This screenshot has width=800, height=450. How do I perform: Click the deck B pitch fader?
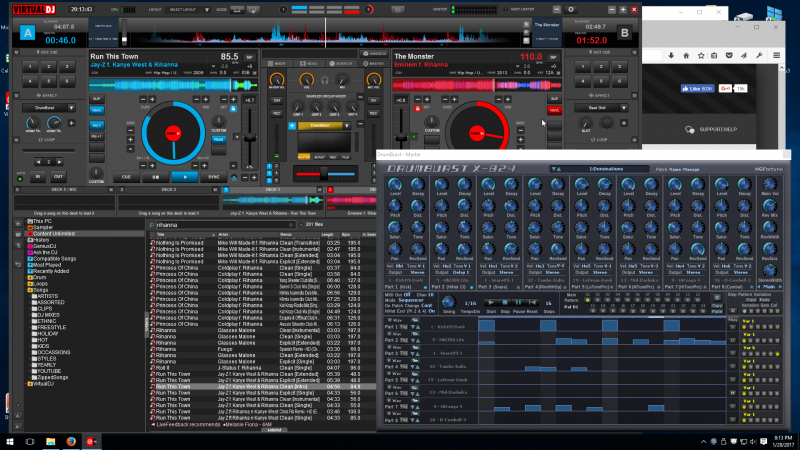click(402, 138)
